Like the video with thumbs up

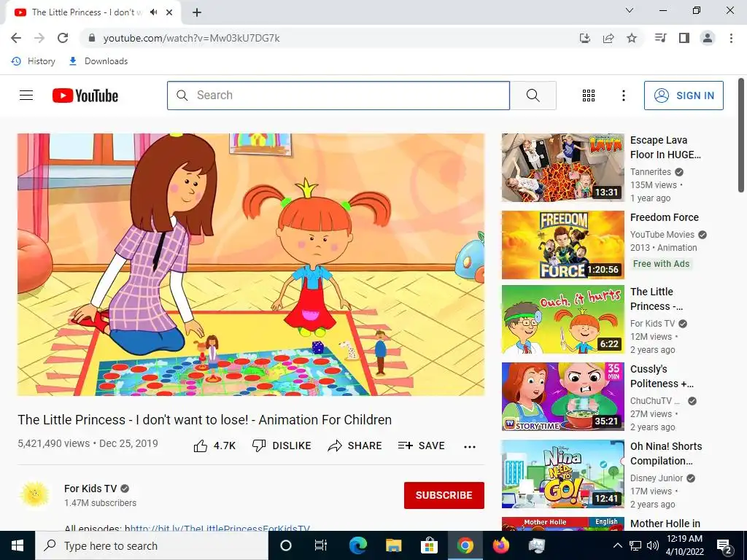215,446
